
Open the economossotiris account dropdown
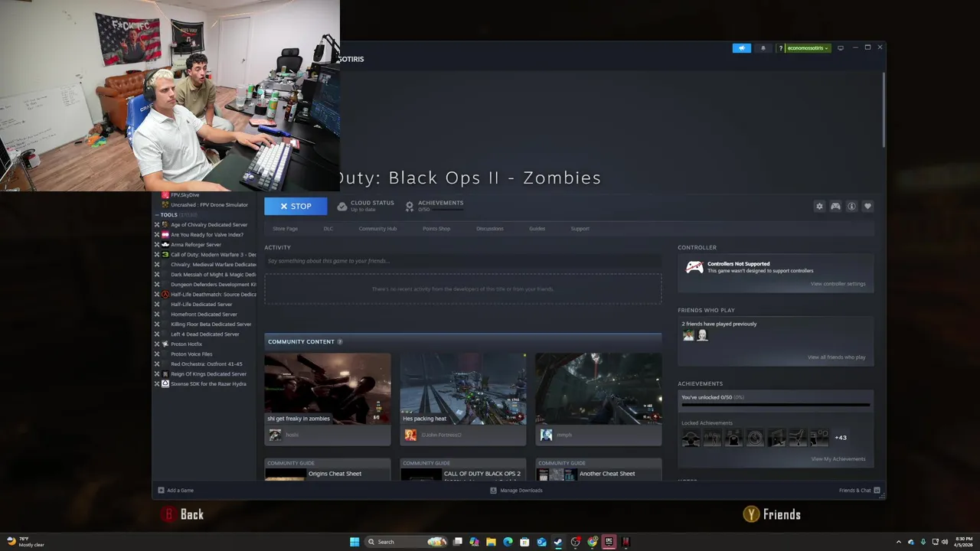click(x=808, y=48)
